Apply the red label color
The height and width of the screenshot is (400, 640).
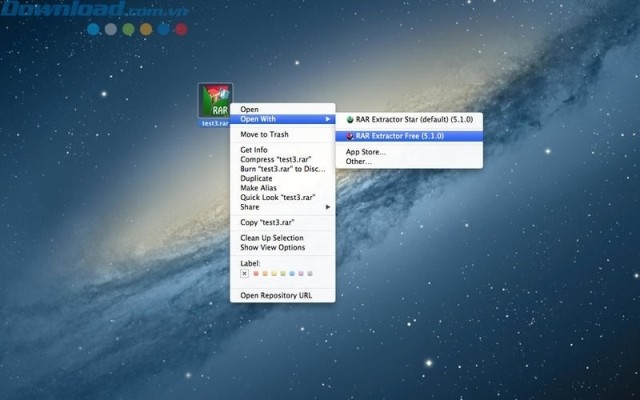254,273
